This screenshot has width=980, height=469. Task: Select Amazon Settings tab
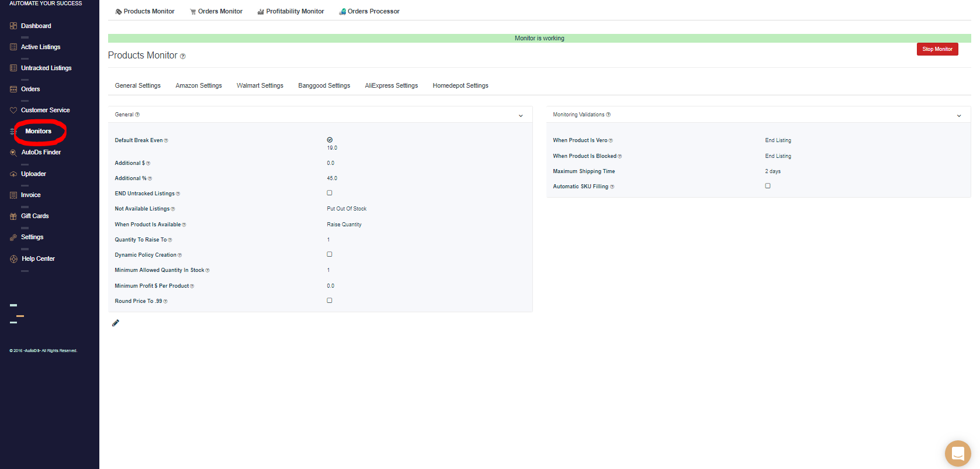pyautogui.click(x=199, y=85)
